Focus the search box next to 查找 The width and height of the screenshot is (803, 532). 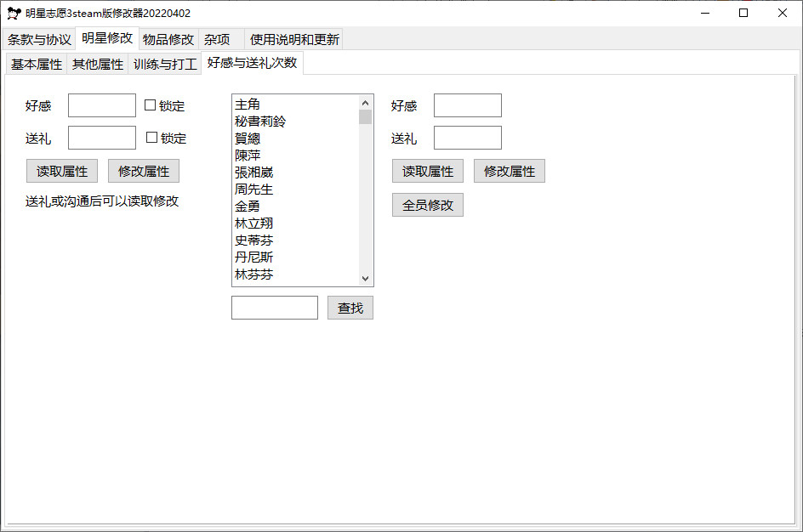[275, 308]
